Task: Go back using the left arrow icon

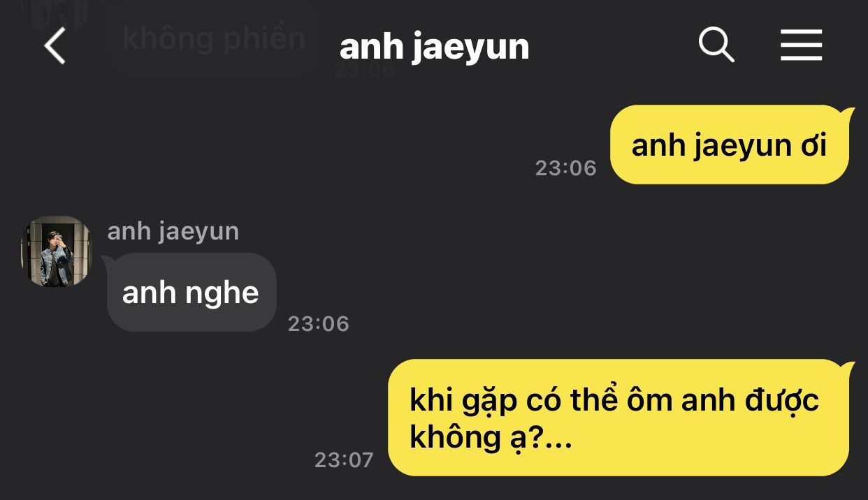Action: pyautogui.click(x=55, y=47)
